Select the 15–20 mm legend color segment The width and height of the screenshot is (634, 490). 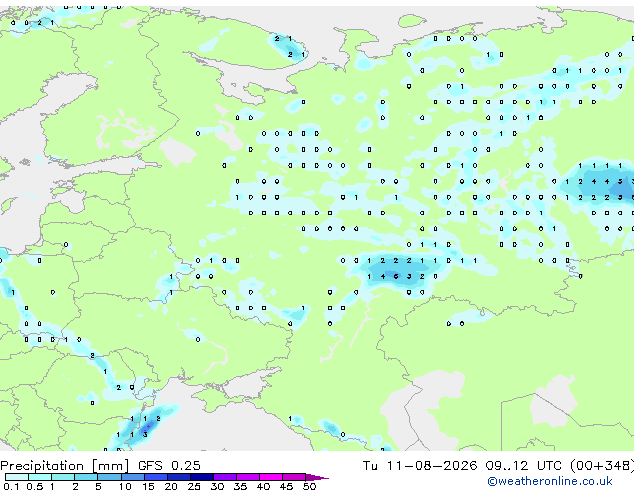tap(156, 477)
